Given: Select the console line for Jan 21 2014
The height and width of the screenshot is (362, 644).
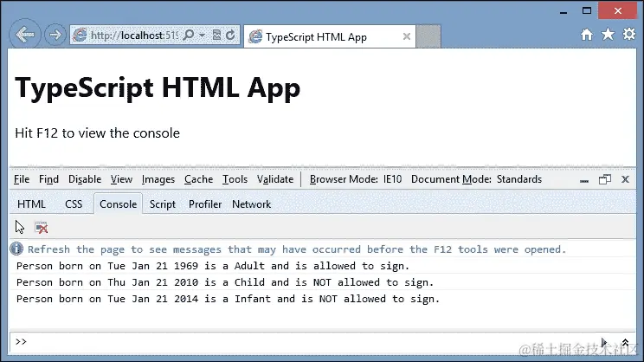Looking at the screenshot, I should pos(229,299).
